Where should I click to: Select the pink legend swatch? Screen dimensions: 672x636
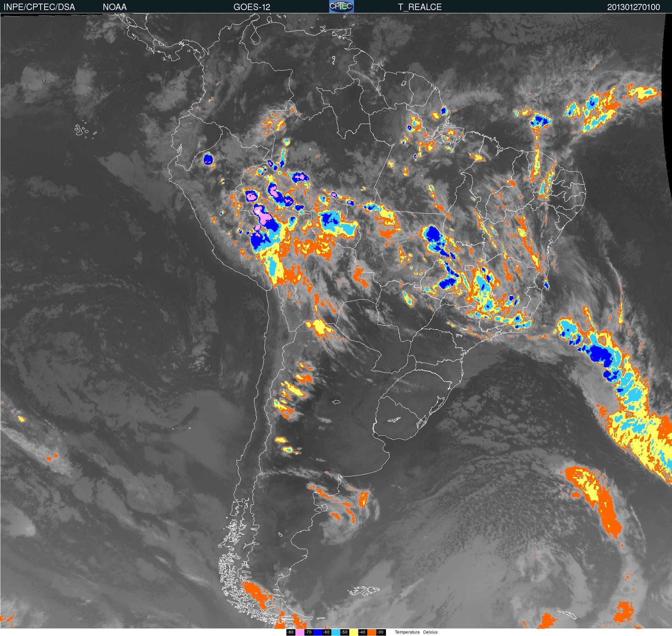(x=300, y=632)
